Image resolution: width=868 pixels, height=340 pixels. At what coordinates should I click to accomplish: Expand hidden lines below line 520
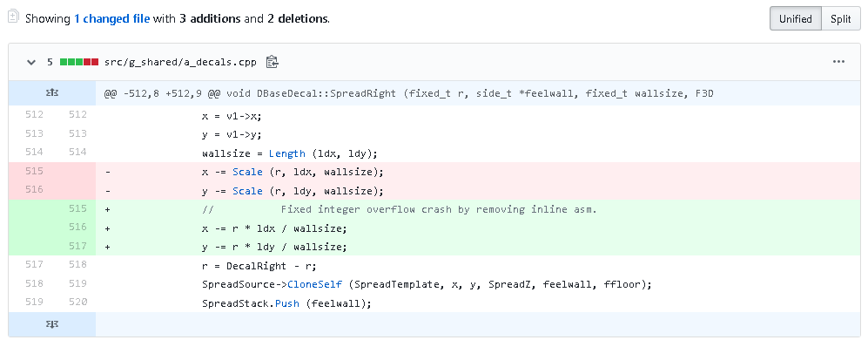52,324
